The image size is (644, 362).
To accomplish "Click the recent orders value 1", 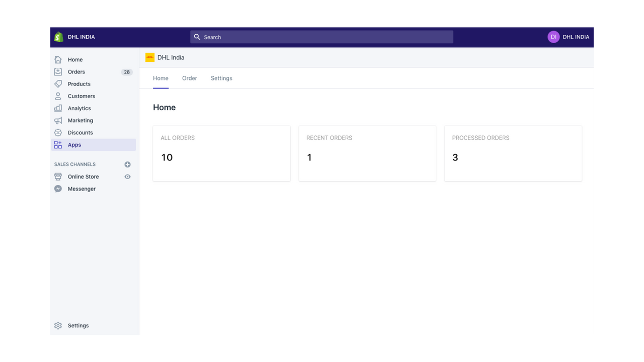I will [309, 157].
